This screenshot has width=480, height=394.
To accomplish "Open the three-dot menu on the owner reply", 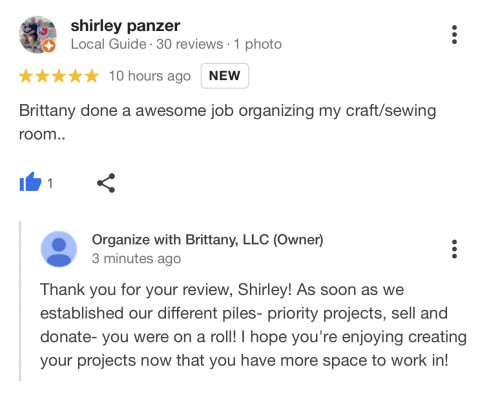I will click(x=454, y=249).
